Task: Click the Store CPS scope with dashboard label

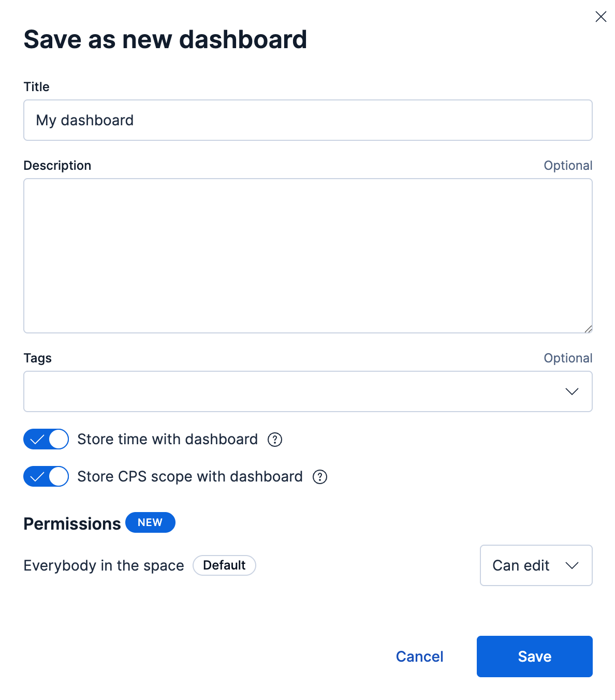Action: point(190,477)
